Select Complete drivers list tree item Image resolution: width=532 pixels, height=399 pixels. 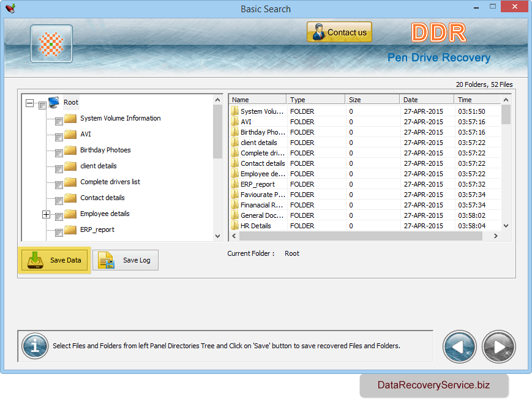point(110,182)
